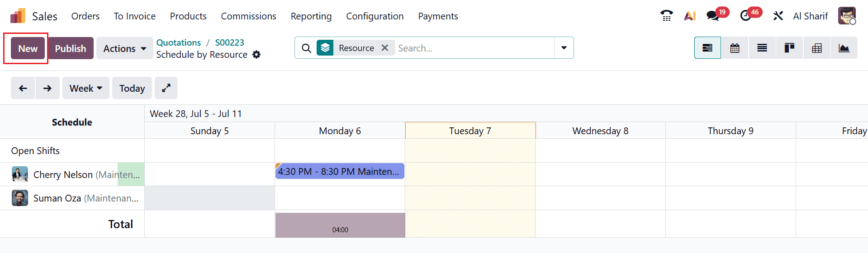Click the gear icon beside Schedule by Resource
The width and height of the screenshot is (868, 253).
pyautogui.click(x=256, y=55)
